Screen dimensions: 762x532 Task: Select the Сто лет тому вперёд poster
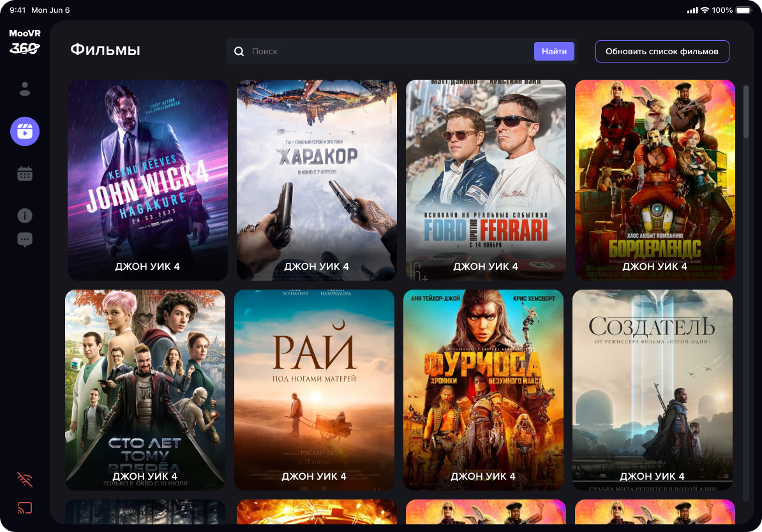145,389
